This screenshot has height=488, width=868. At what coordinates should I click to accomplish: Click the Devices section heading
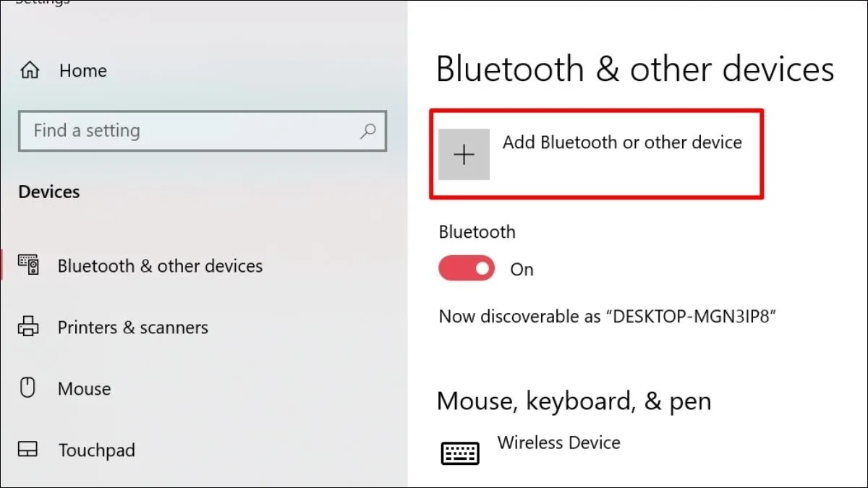pyautogui.click(x=49, y=192)
